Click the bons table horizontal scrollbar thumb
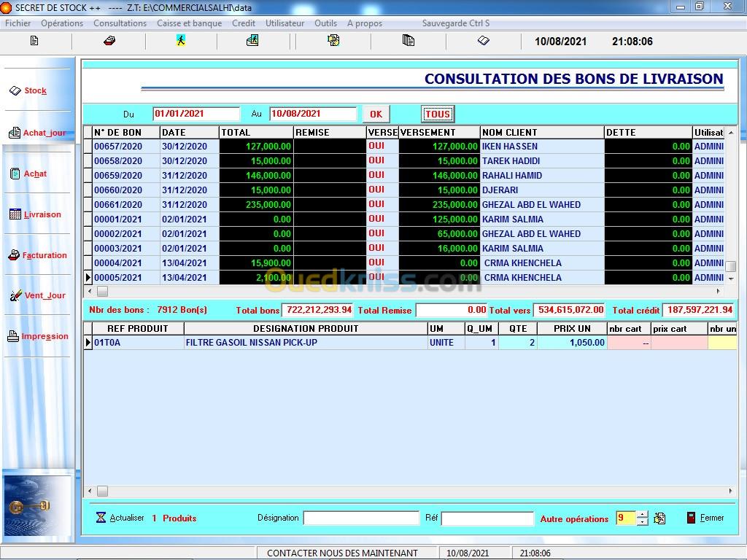Viewport: 747px width, 560px height. 103,291
